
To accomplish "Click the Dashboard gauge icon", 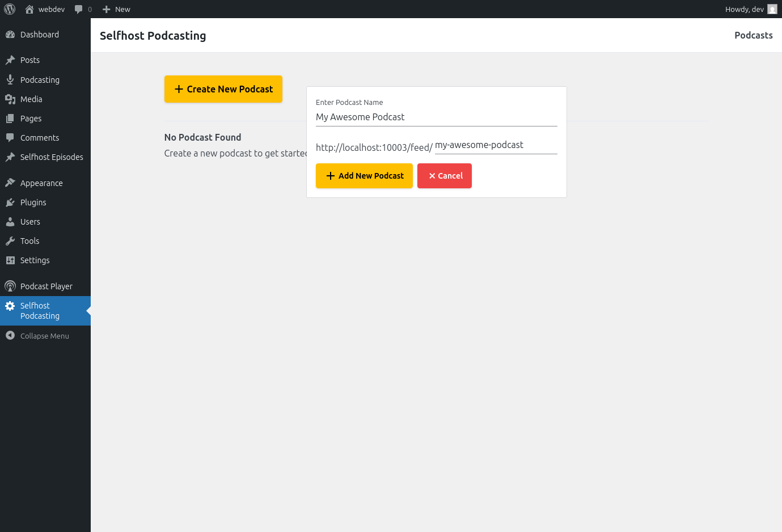I will (10, 35).
